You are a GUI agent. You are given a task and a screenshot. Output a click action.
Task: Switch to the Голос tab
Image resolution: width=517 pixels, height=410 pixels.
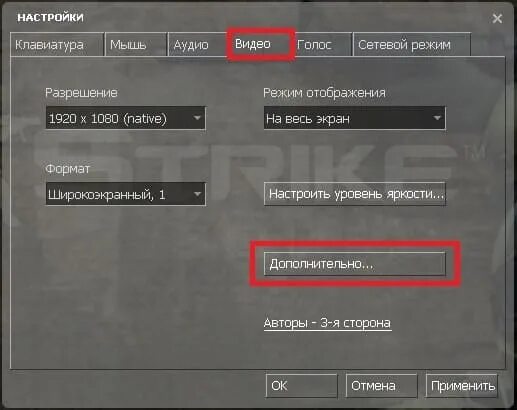(323, 45)
